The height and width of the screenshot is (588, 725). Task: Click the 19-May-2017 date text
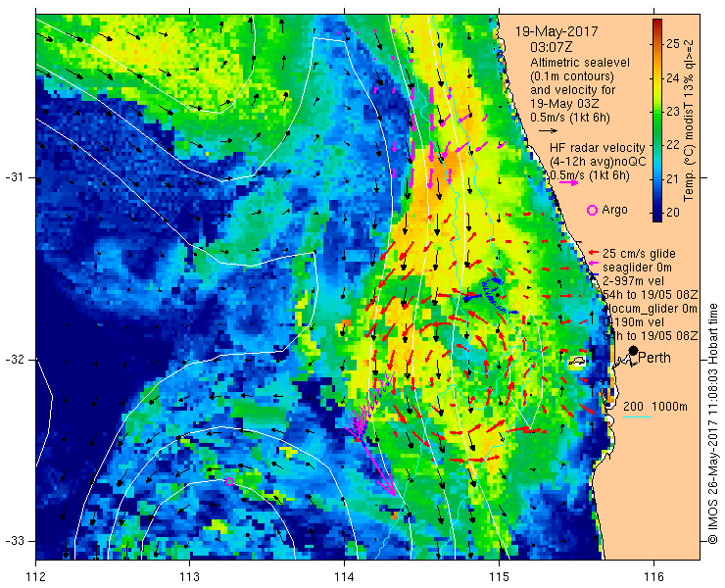[x=556, y=32]
